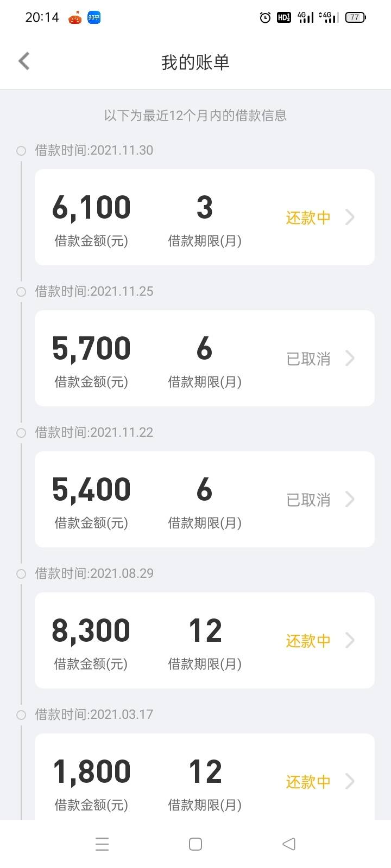Open chevron for the 5,400 loan
This screenshot has height=868, width=391.
point(350,500)
